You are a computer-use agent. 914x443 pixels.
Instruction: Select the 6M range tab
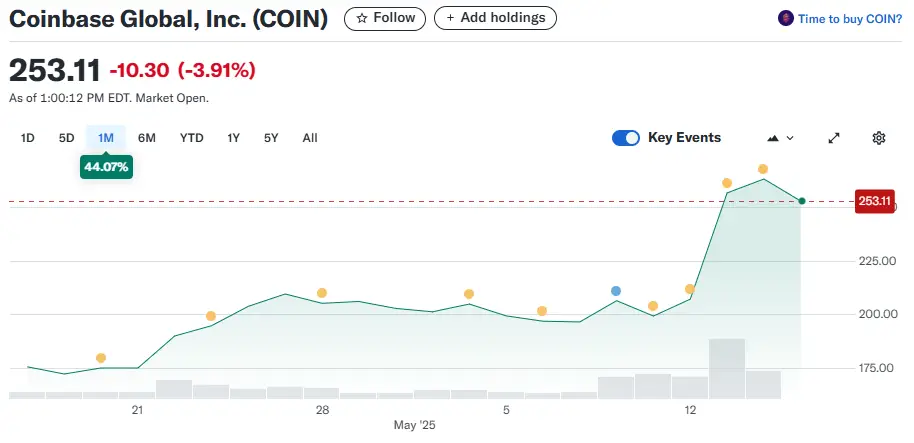[x=146, y=138]
